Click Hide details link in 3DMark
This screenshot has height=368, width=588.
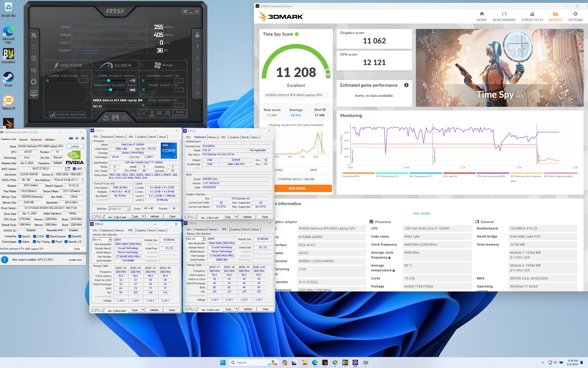(x=421, y=213)
